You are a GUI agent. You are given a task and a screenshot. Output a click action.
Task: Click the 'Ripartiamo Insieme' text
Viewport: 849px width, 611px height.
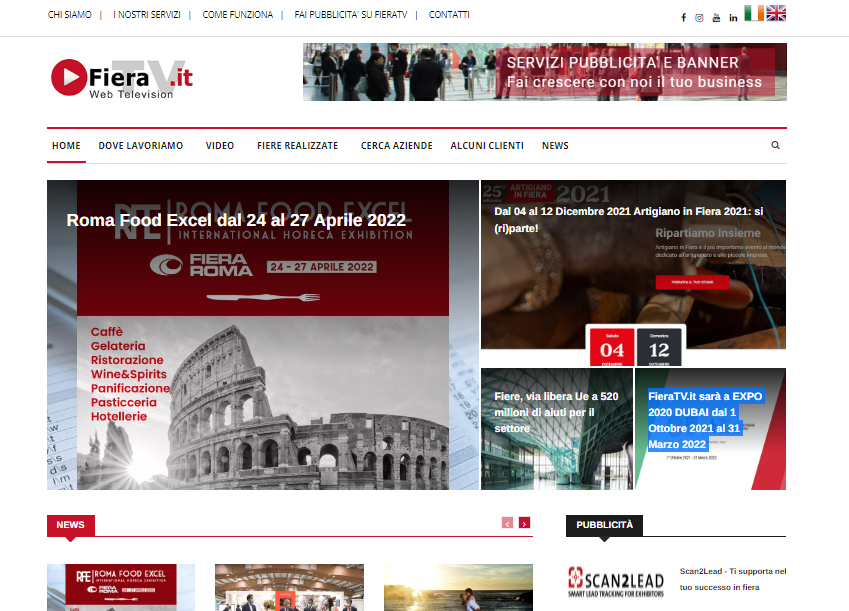click(708, 233)
